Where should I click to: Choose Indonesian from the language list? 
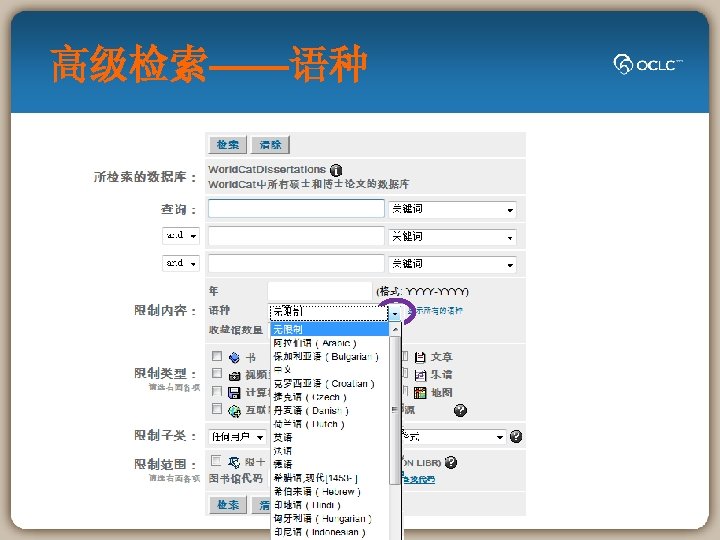[329, 532]
